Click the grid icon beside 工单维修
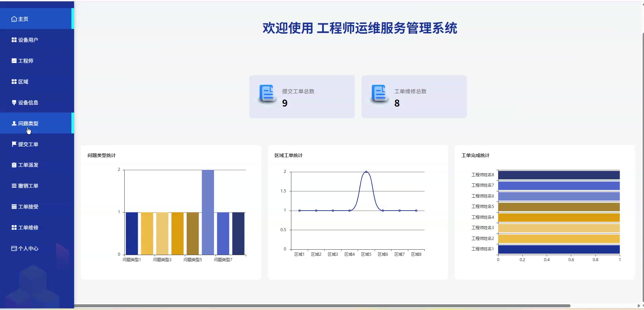644x310 pixels. (x=14, y=227)
